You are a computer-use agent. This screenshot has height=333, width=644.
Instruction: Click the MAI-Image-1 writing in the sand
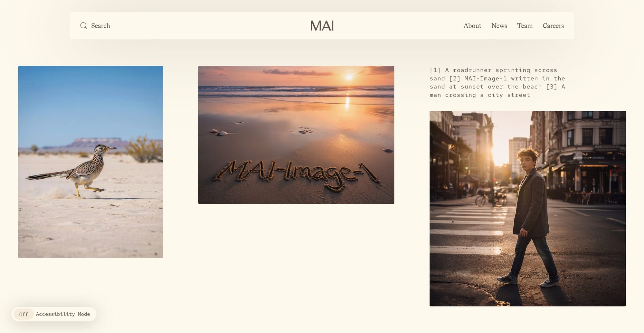(296, 174)
